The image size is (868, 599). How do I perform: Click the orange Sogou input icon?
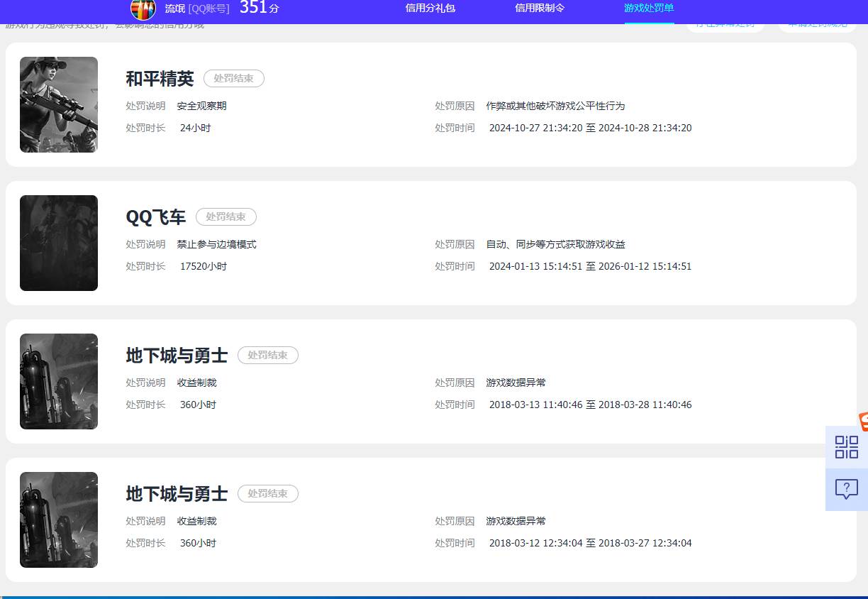click(863, 421)
